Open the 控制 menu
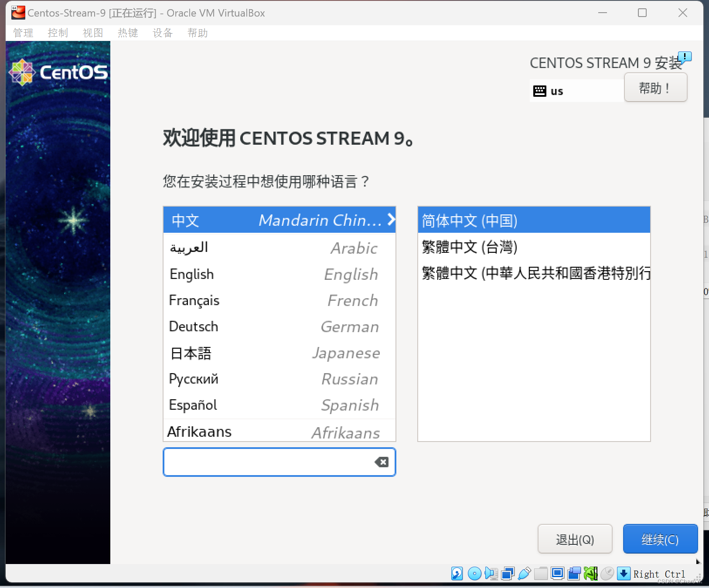 58,33
